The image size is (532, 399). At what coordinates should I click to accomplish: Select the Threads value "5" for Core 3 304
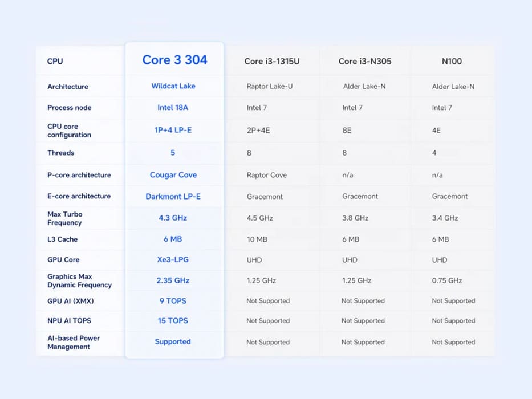[x=173, y=153]
